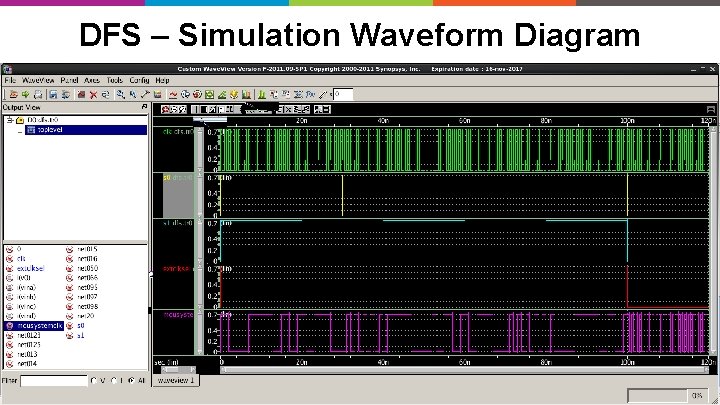Select the extclksel signal in the list
This screenshot has height=405, width=720.
coord(30,268)
